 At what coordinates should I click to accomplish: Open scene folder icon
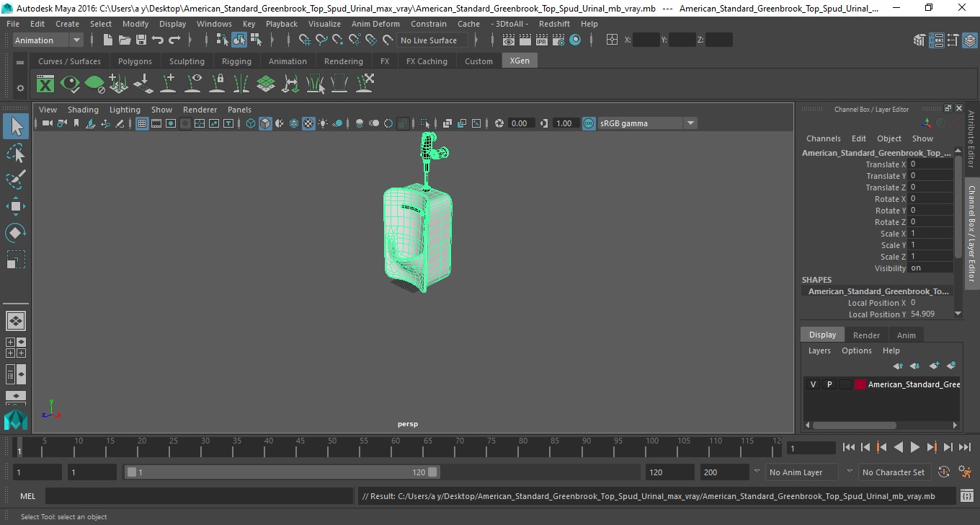pos(125,40)
